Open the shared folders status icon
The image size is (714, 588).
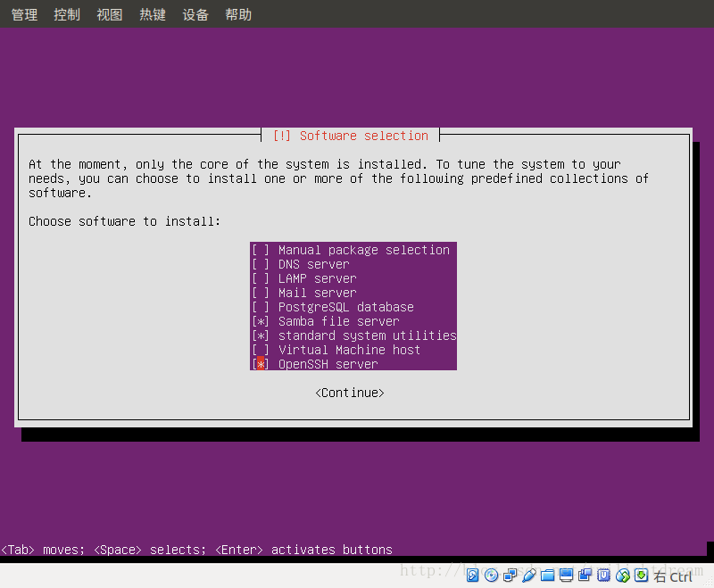545,576
